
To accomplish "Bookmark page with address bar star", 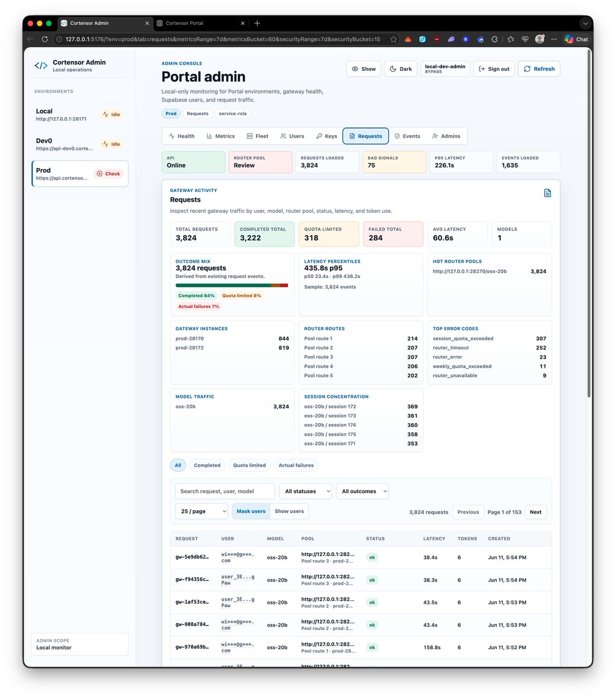I will click(394, 40).
